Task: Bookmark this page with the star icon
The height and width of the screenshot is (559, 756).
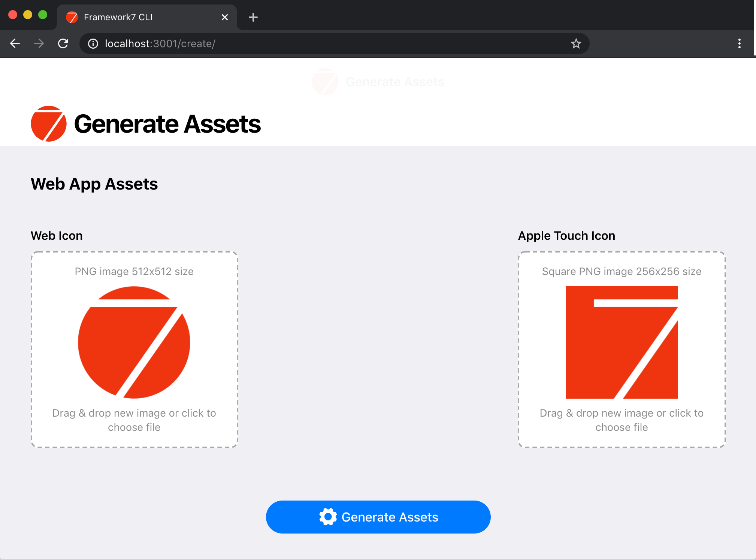Action: click(x=576, y=44)
